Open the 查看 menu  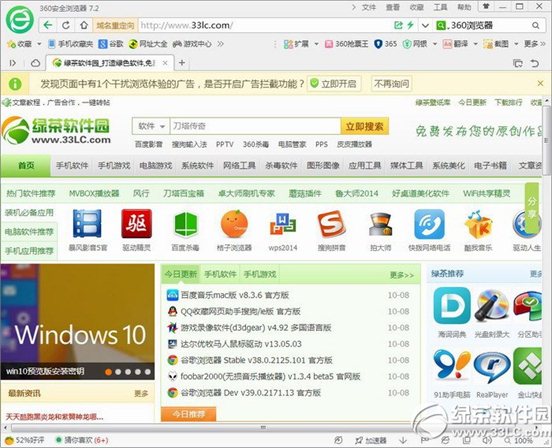[x=393, y=7]
